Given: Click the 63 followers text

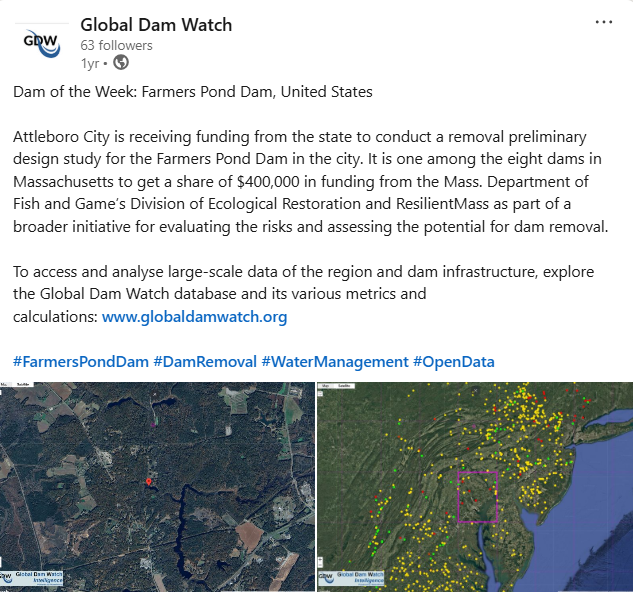Looking at the screenshot, I should coord(116,45).
